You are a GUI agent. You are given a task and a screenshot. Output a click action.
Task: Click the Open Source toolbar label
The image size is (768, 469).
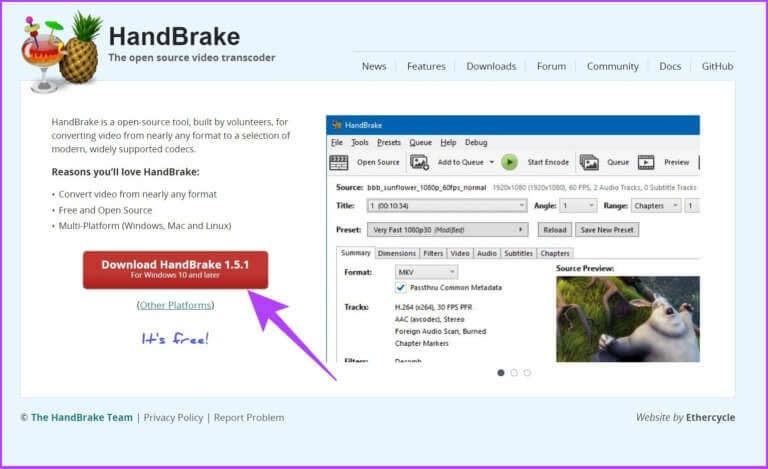(378, 162)
